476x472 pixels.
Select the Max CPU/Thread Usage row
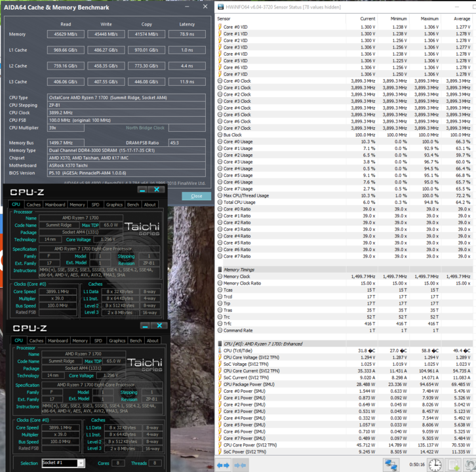(x=344, y=195)
